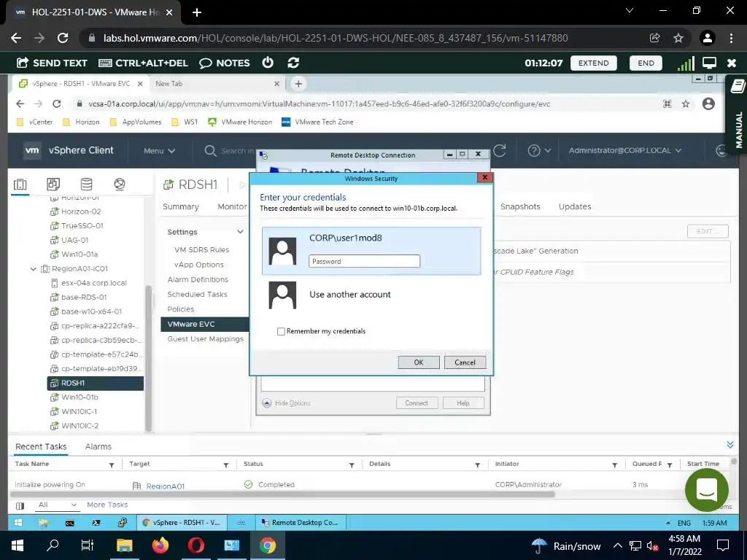This screenshot has height=560, width=747.
Task: Click the vSphere search magnifier icon
Action: click(x=210, y=150)
